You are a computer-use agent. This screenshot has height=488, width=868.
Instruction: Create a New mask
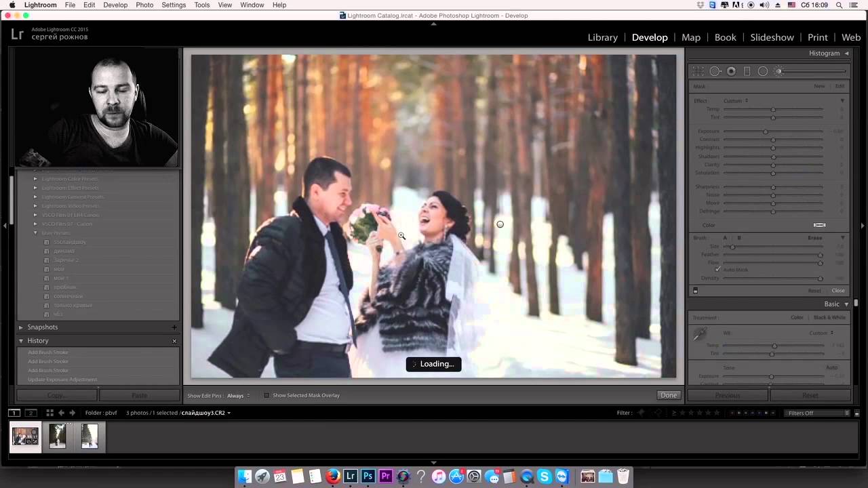coord(819,87)
